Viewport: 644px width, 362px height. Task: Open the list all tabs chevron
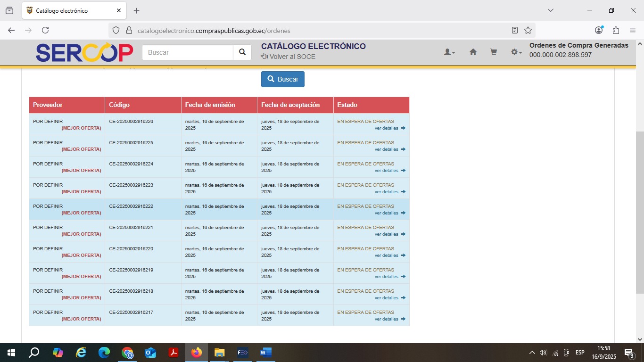[550, 10]
